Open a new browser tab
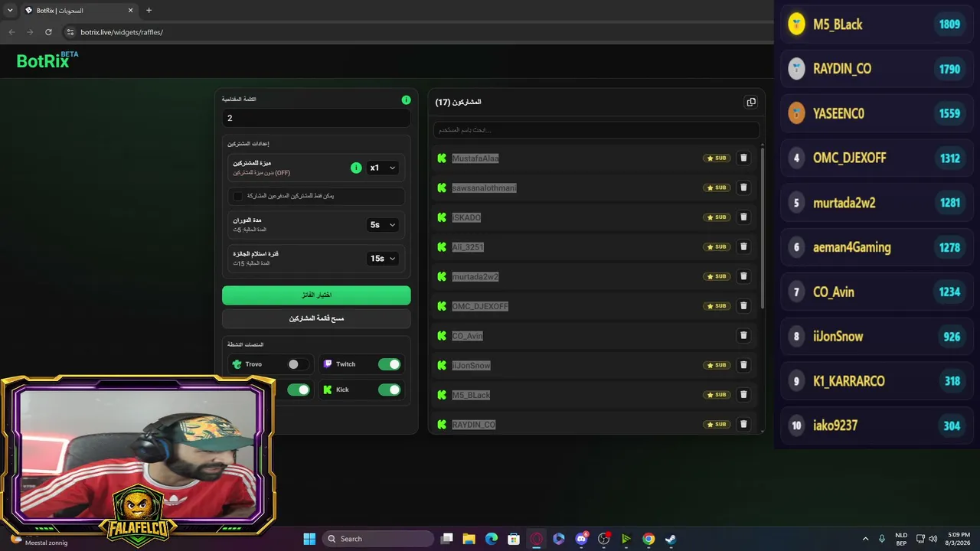This screenshot has height=551, width=980. coord(149,10)
